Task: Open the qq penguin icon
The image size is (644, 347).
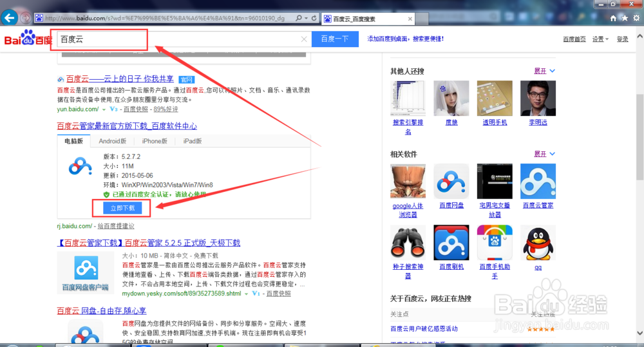Action: [x=538, y=242]
